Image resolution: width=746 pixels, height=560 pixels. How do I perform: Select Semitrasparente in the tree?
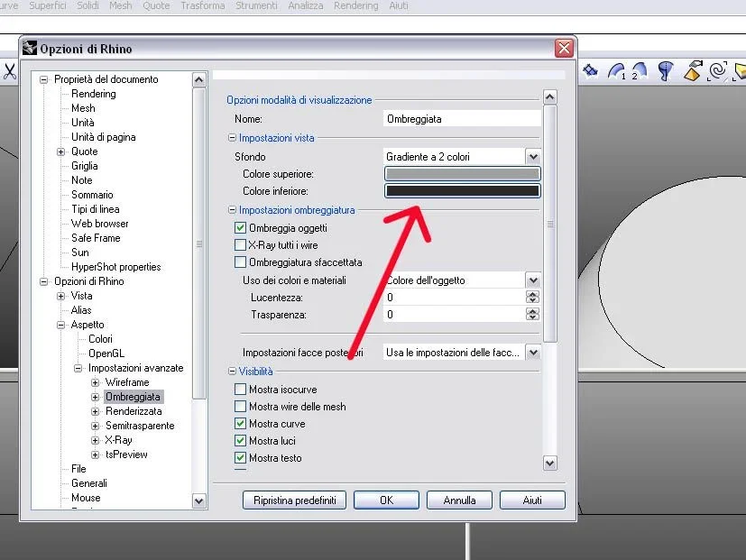tap(140, 426)
